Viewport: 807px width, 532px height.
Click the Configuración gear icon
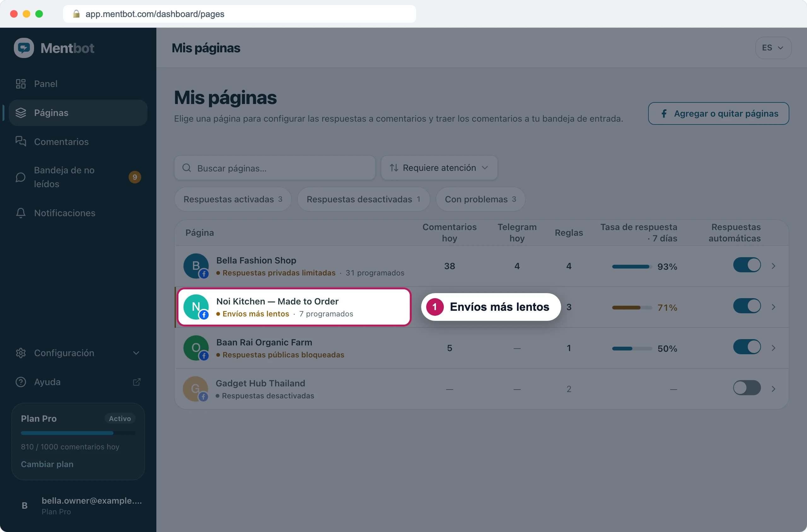pos(21,353)
